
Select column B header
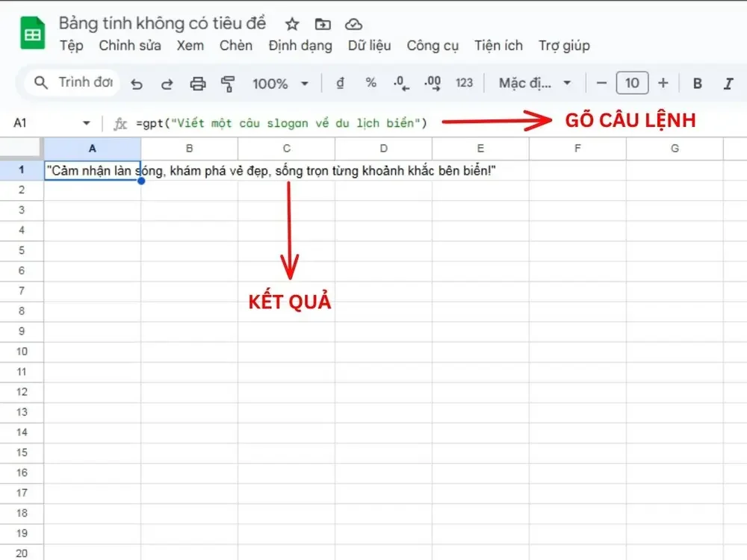point(189,149)
